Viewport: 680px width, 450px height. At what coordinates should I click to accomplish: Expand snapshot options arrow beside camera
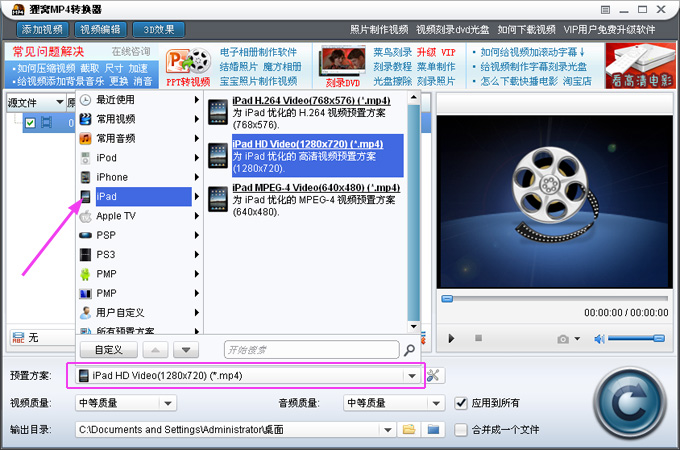(577, 339)
